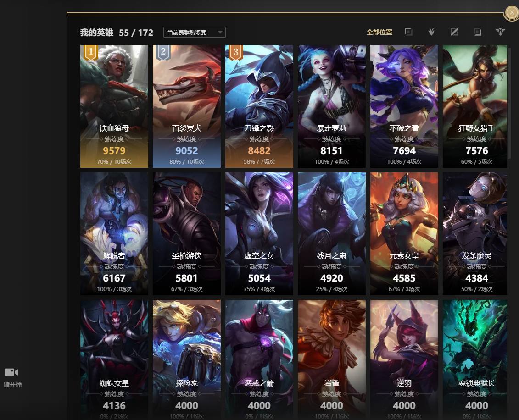The width and height of the screenshot is (519, 420).
Task: Filter champions by Jungle role icon
Action: (x=431, y=32)
